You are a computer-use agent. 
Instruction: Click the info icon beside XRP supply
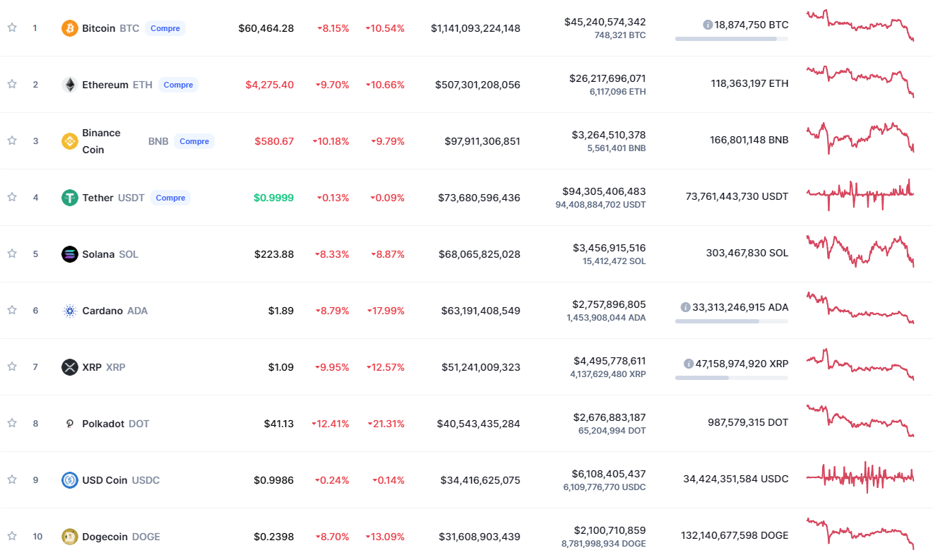click(689, 364)
